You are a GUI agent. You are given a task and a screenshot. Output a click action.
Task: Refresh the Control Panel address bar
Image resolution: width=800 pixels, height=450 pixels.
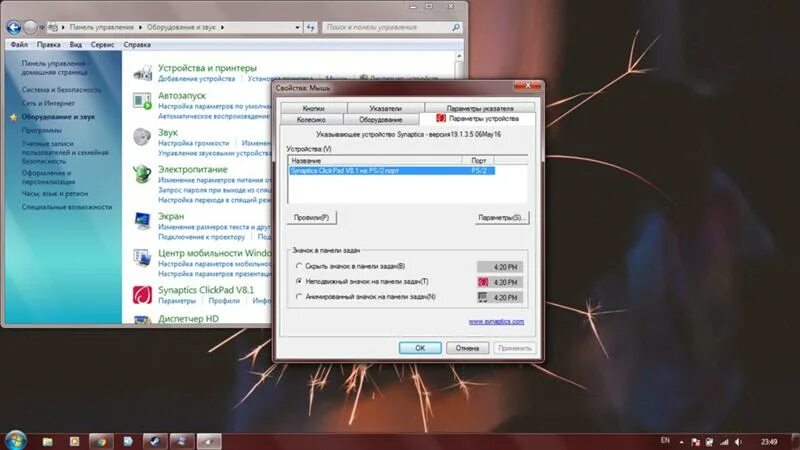pyautogui.click(x=311, y=27)
